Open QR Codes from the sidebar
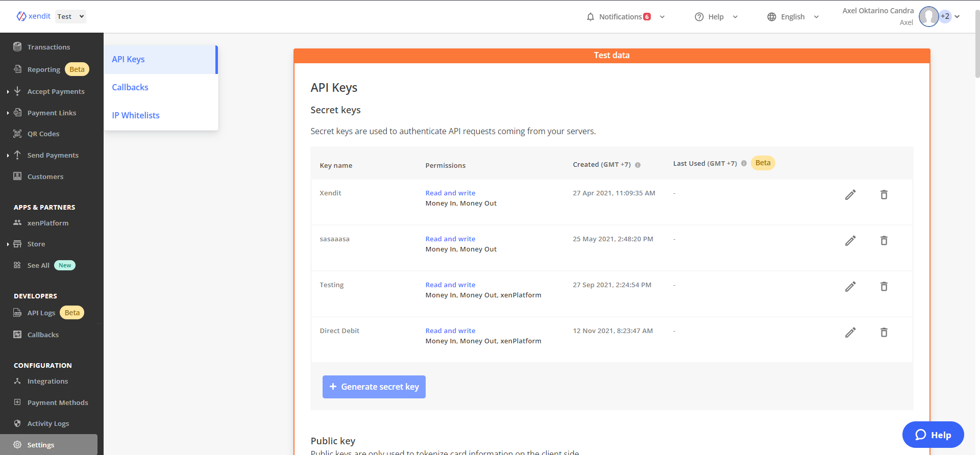Viewport: 980px width, 455px height. point(43,134)
